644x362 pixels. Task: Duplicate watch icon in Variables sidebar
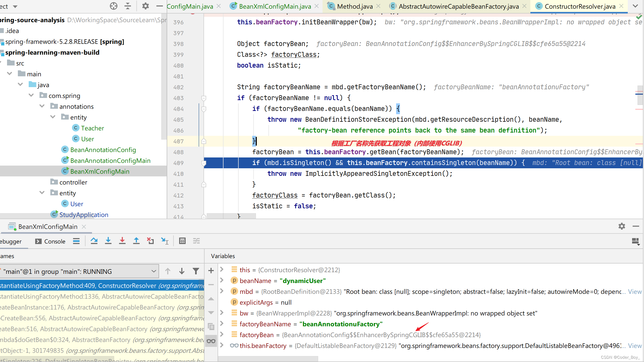[211, 327]
